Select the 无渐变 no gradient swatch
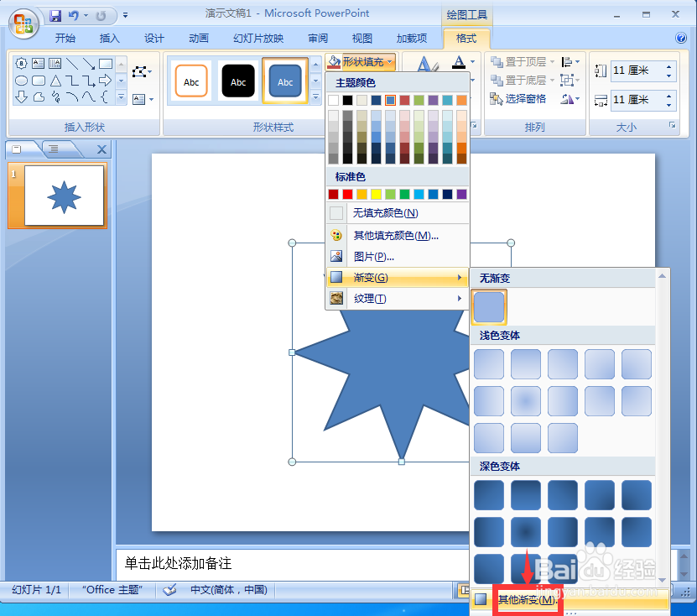Screen dimensions: 697x616 (489, 307)
